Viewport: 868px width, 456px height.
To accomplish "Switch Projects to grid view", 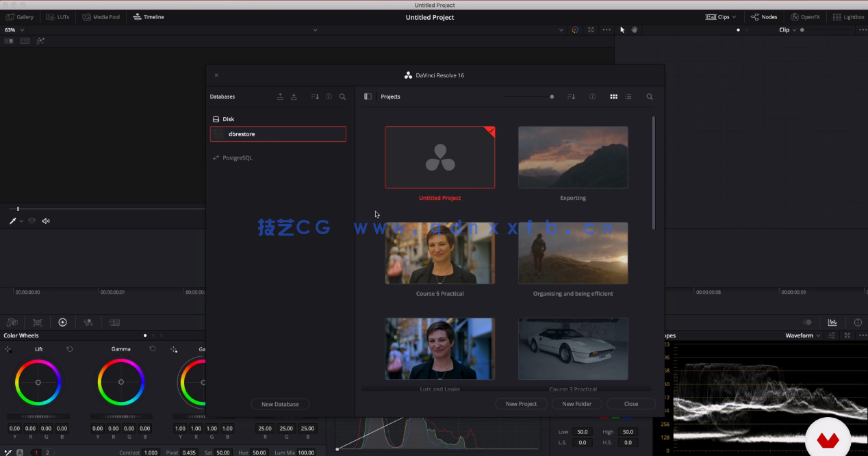I will pyautogui.click(x=613, y=97).
